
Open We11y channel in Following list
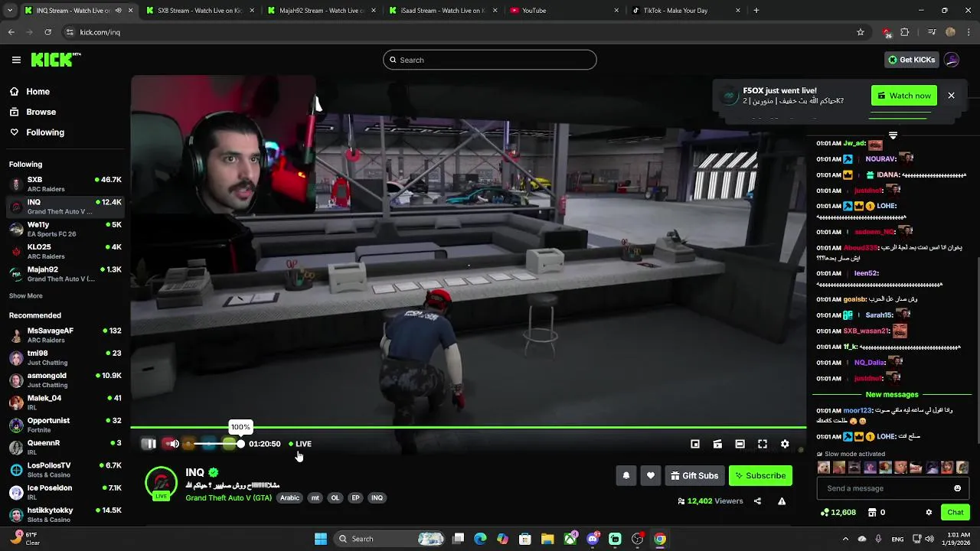pyautogui.click(x=65, y=230)
